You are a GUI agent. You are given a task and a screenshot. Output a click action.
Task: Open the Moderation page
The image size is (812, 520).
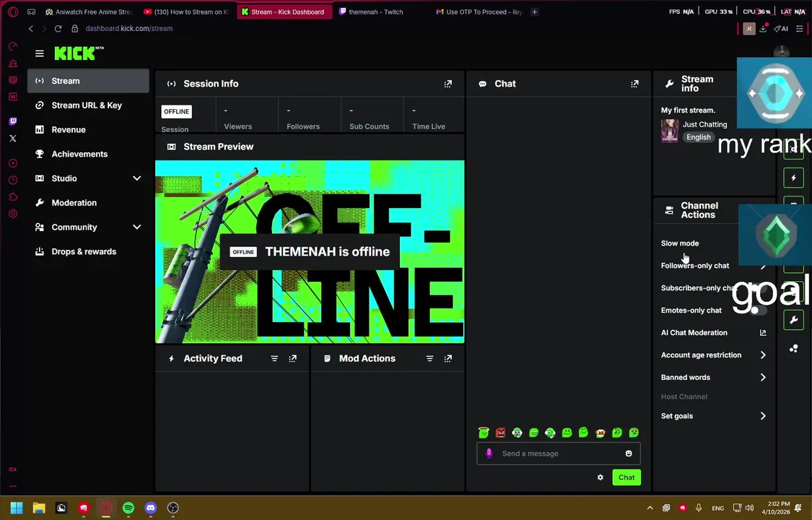(x=89, y=202)
